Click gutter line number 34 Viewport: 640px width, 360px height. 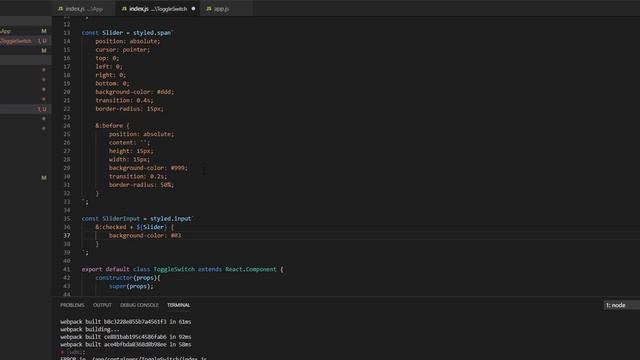(67, 210)
